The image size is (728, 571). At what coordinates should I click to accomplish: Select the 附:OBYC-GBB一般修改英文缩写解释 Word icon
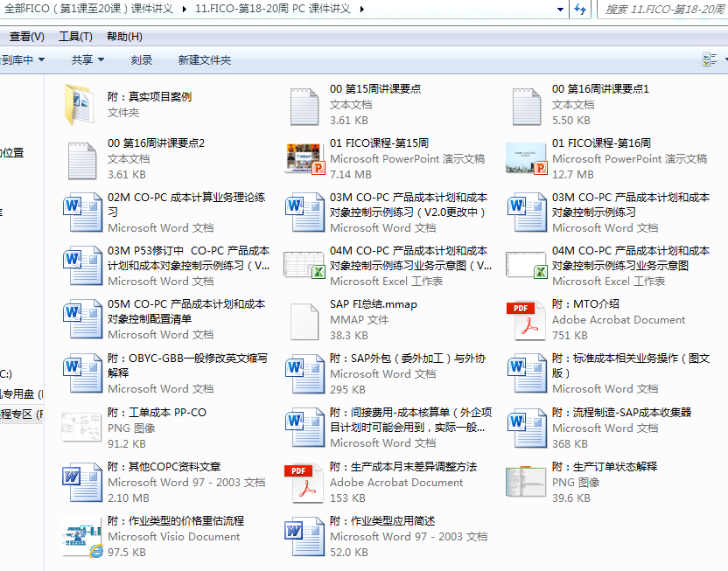tap(82, 373)
